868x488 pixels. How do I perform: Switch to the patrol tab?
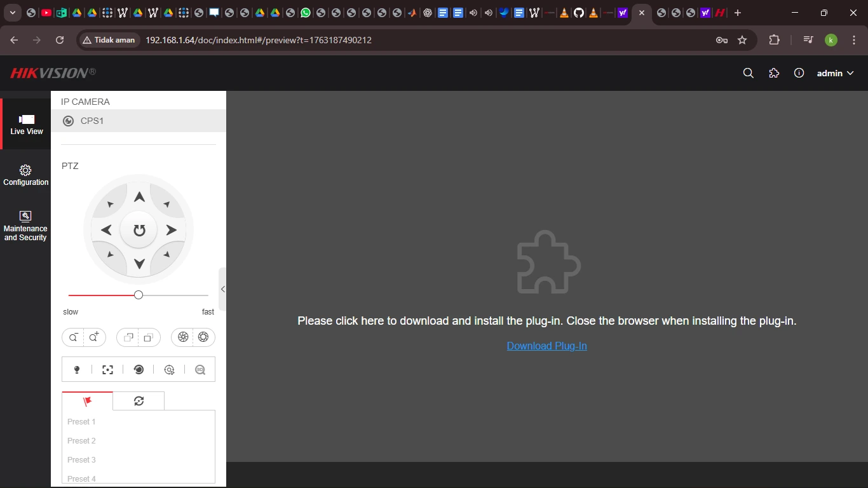(x=139, y=401)
